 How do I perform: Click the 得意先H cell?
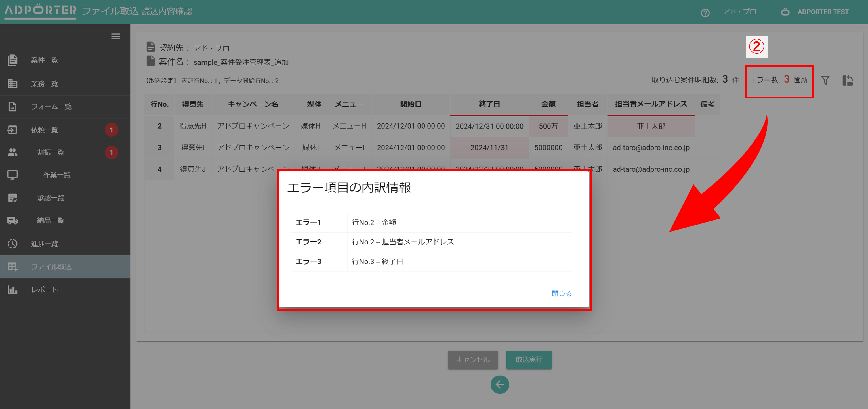click(193, 126)
